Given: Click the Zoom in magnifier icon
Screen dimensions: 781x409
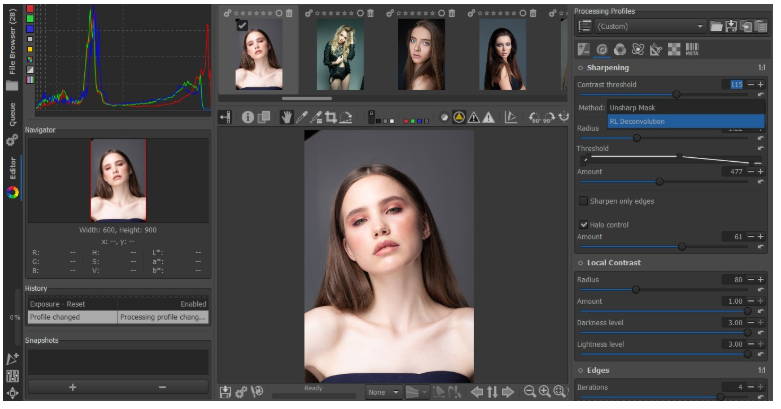Looking at the screenshot, I should (x=546, y=392).
